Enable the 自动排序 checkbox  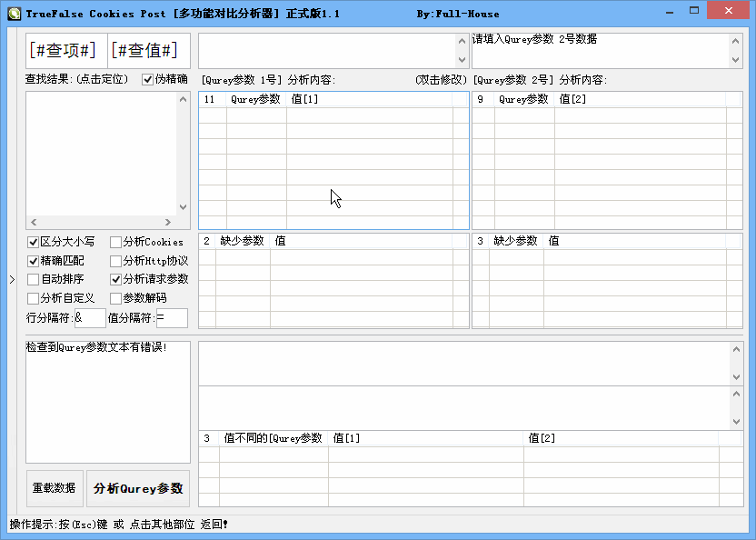[34, 279]
